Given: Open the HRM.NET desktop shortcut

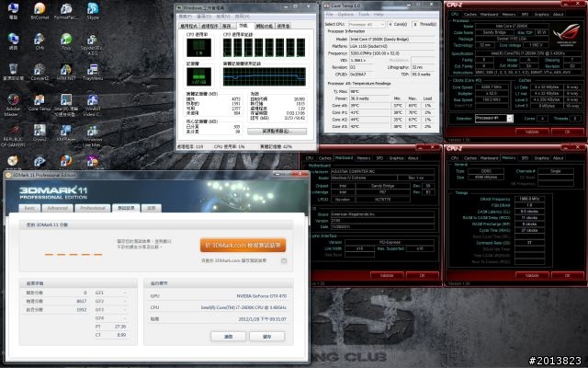Looking at the screenshot, I should point(66,72).
